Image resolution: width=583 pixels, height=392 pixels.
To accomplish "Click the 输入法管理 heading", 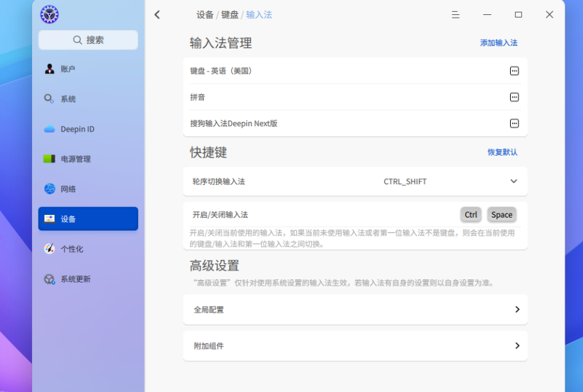I will coord(221,43).
